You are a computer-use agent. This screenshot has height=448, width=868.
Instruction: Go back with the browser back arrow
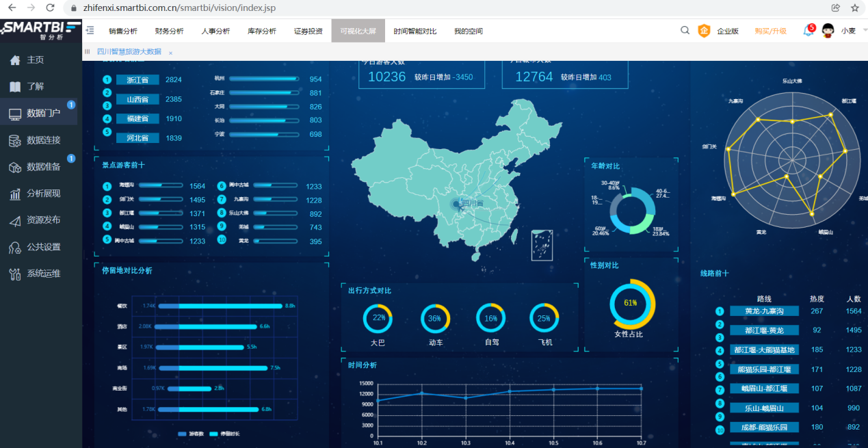point(12,8)
